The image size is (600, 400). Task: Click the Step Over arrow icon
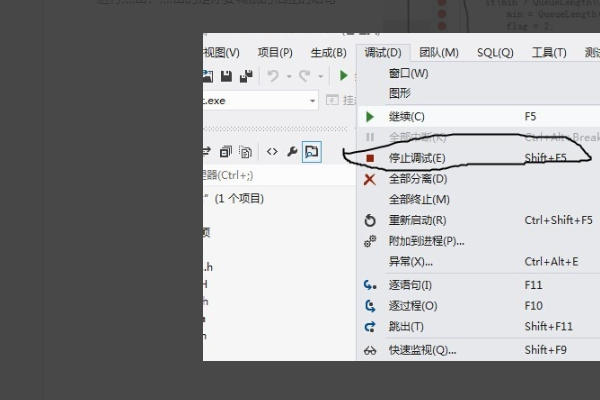[x=370, y=306]
